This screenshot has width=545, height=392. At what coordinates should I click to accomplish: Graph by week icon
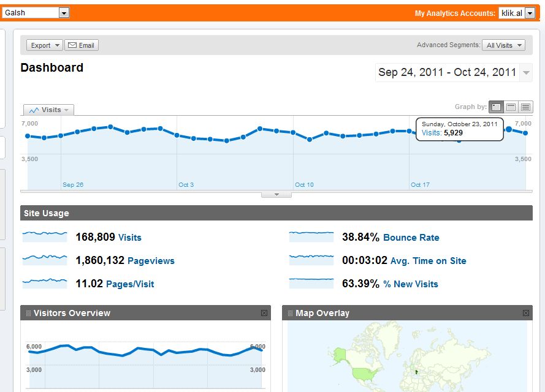coord(511,107)
